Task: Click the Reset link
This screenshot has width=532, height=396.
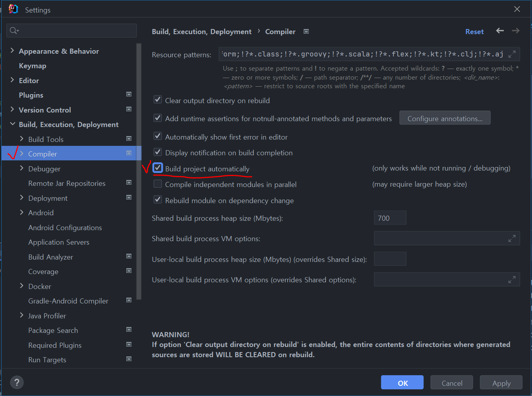Action: (474, 31)
